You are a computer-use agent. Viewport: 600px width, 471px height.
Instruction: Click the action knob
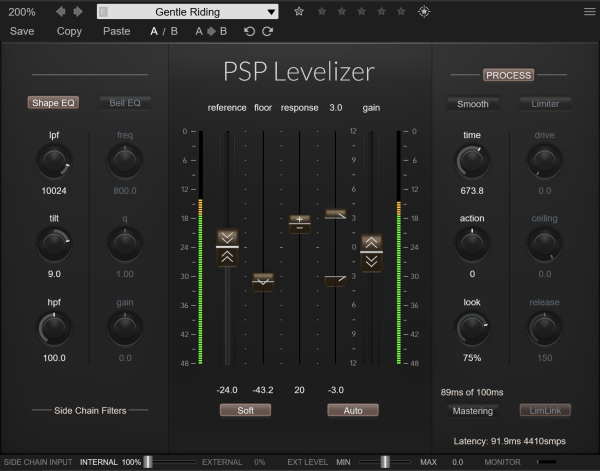(472, 244)
